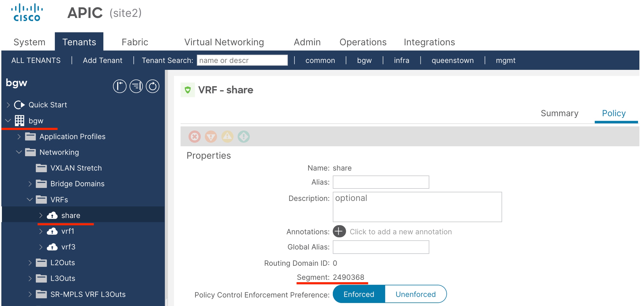Click the L2Outs folder icon
The image size is (644, 306).
[x=41, y=263]
